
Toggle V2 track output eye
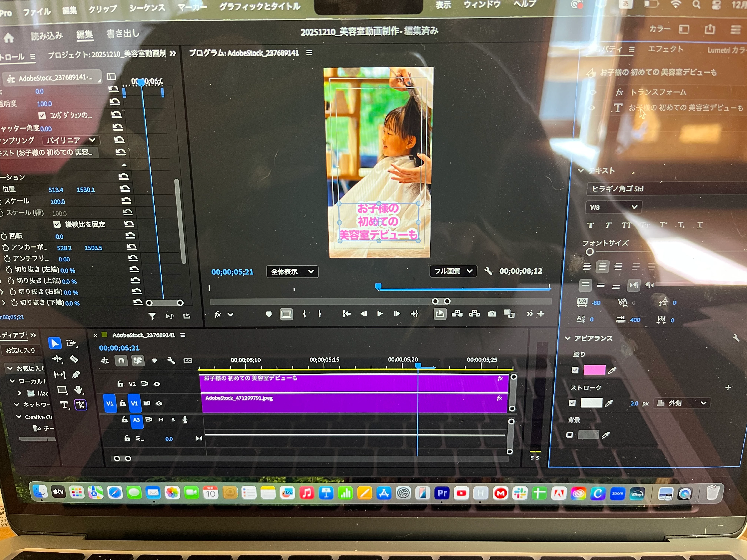157,384
